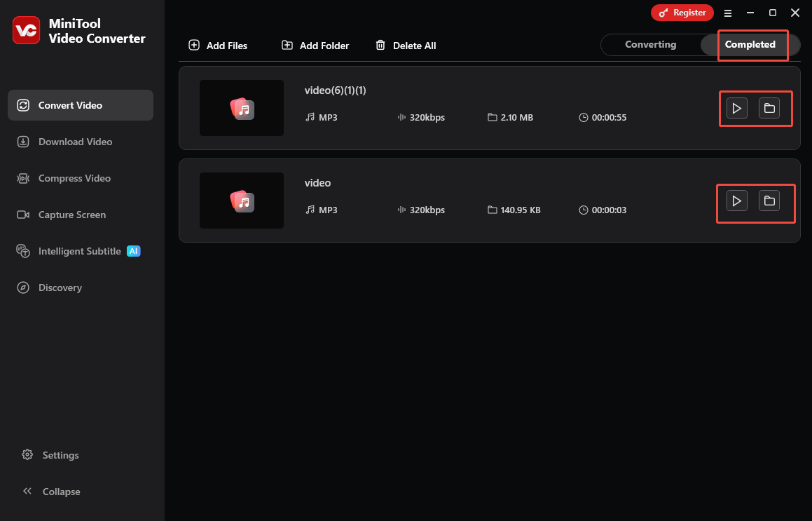Open the hamburger menu
This screenshot has height=521, width=812.
728,13
